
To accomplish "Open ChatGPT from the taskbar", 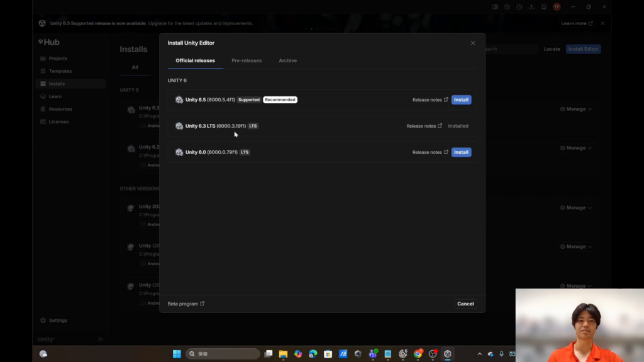I will pyautogui.click(x=403, y=354).
